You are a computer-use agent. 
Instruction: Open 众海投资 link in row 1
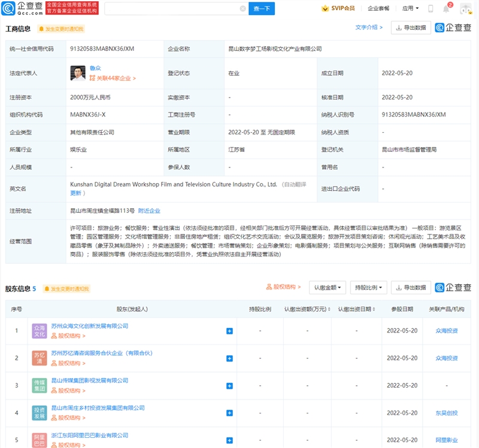[447, 331]
